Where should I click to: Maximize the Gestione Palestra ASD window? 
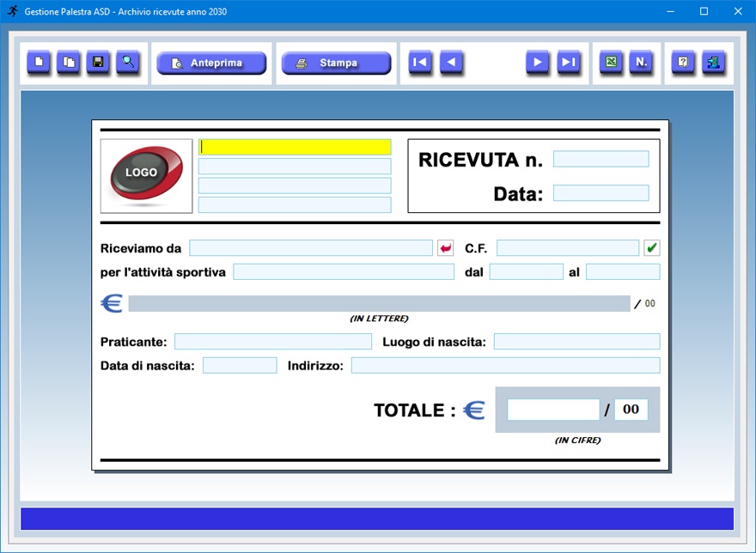pos(704,11)
